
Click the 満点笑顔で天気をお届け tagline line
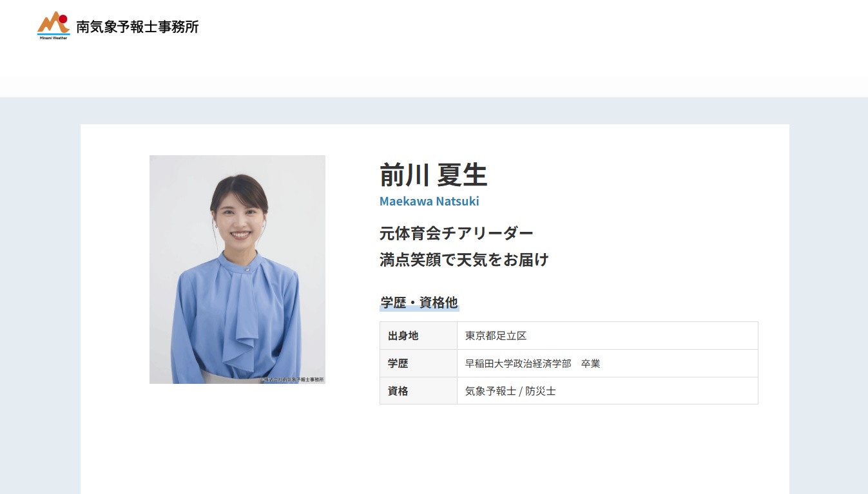coord(464,260)
